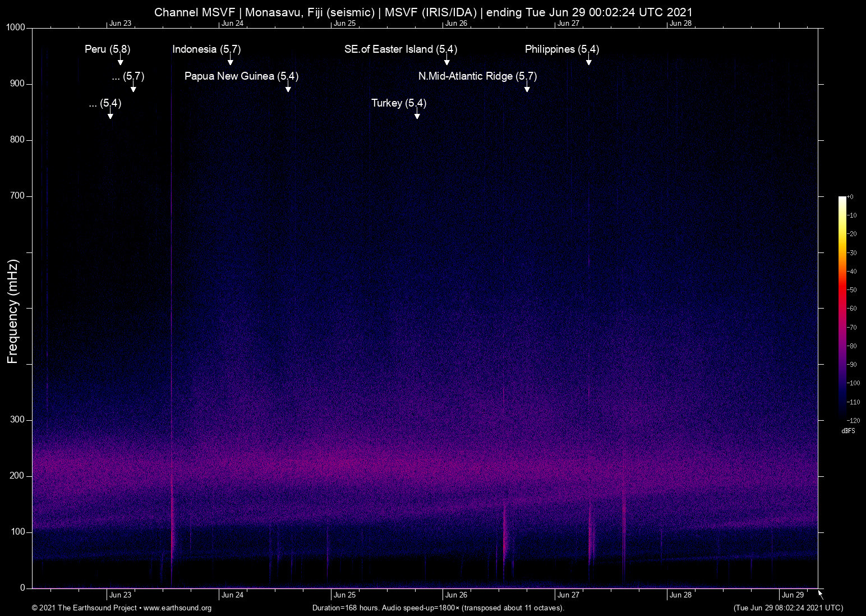Viewport: 866px width, 616px height.
Task: Select the Philippines (5.4) event arrow
Action: pyautogui.click(x=588, y=61)
